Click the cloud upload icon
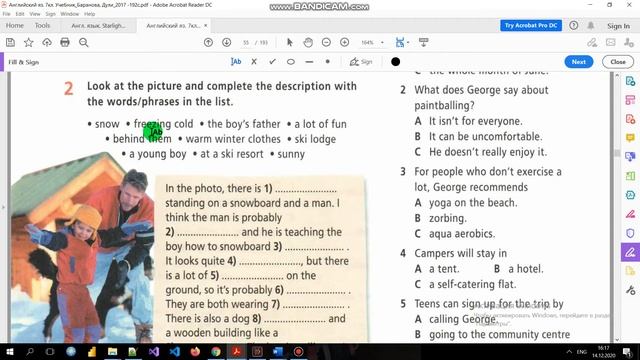 [47, 42]
